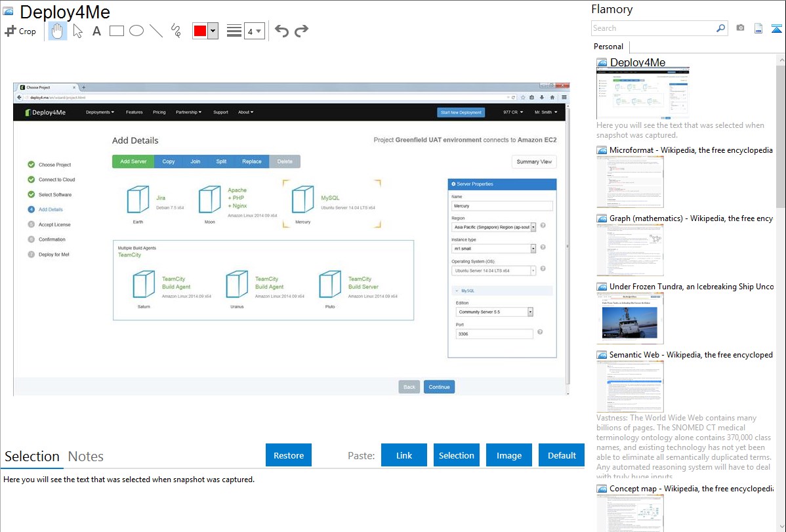
Task: Click the Earth server cube icon
Action: pyautogui.click(x=138, y=199)
